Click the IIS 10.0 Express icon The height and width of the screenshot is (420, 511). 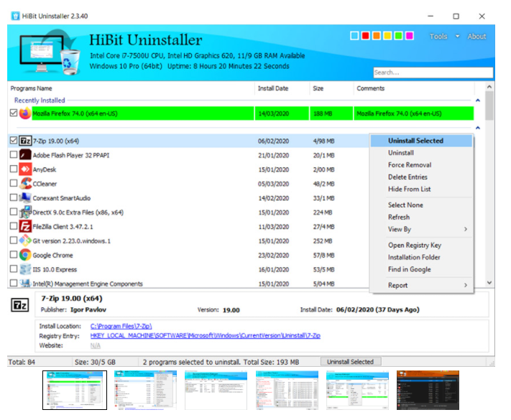click(x=25, y=269)
